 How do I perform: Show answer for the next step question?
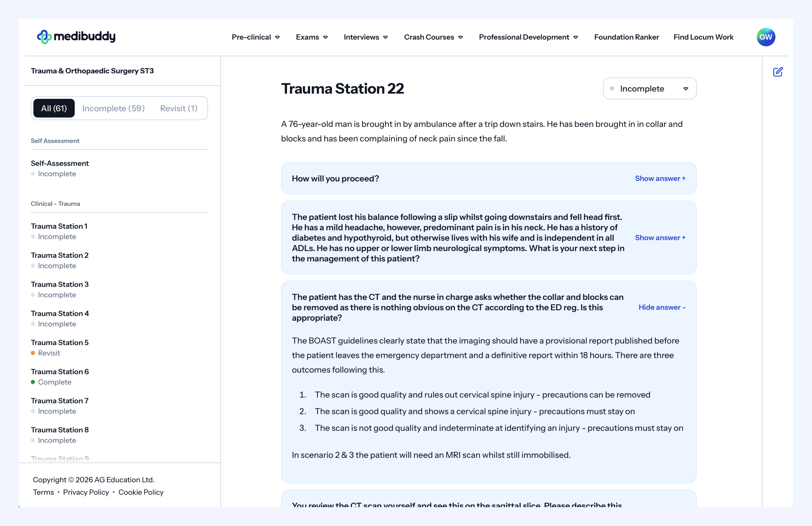point(660,238)
